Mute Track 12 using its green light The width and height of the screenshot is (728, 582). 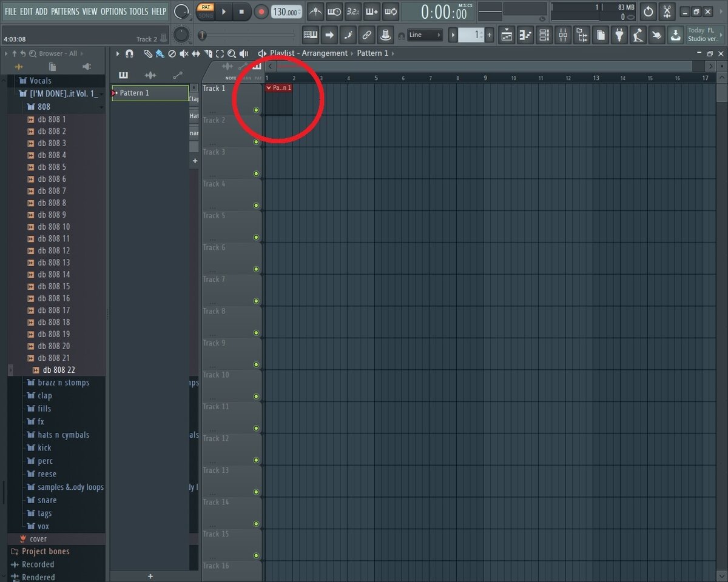coord(256,460)
